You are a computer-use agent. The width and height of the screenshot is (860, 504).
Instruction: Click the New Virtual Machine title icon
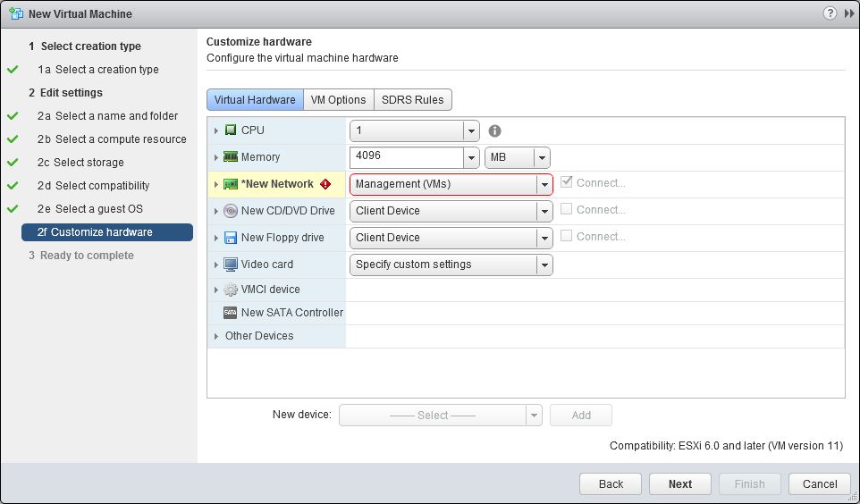[16, 13]
